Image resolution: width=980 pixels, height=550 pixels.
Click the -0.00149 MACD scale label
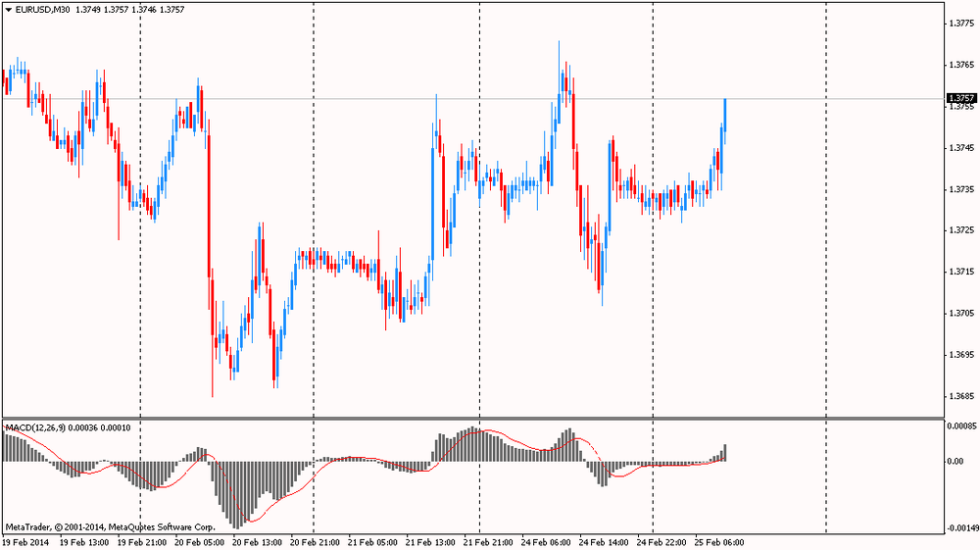[x=959, y=527]
